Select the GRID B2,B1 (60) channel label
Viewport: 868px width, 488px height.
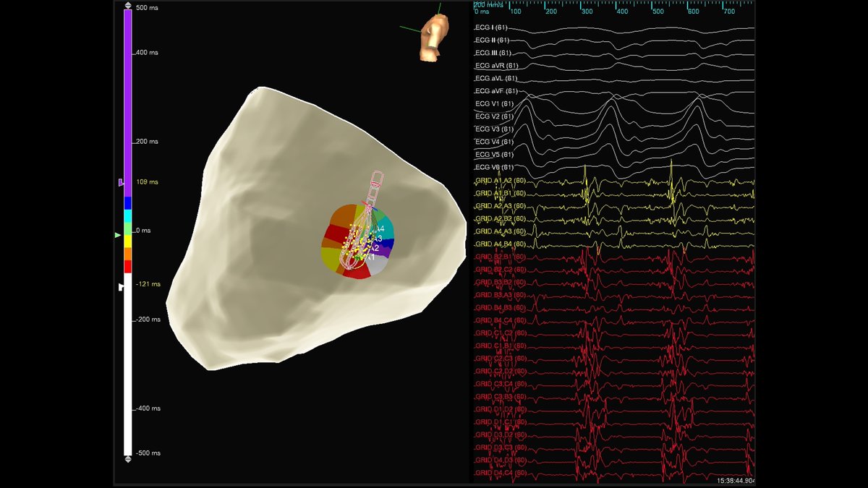(x=500, y=257)
